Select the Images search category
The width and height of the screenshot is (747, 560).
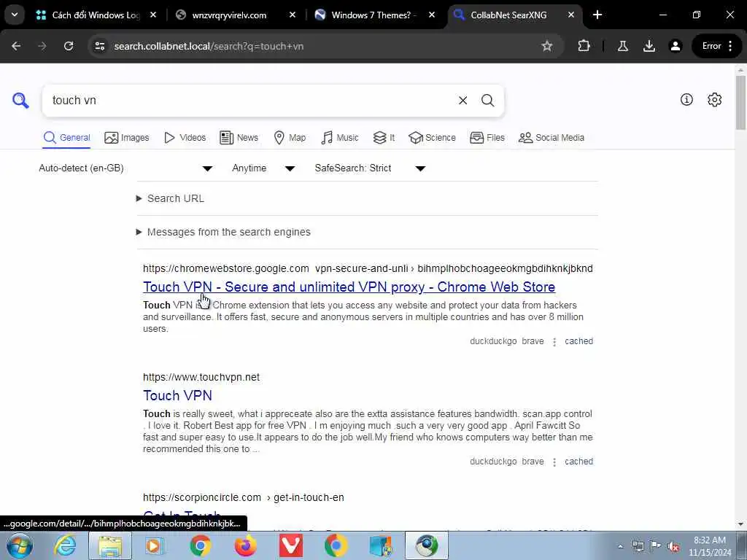click(127, 138)
